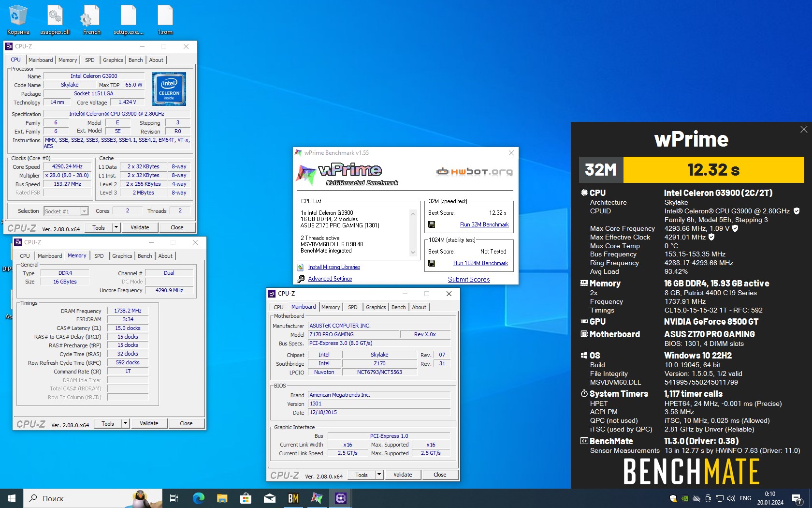Viewport: 812px width, 508px height.
Task: Switch to CPU tab in the CPU-Z Mainboard window
Action: [279, 307]
